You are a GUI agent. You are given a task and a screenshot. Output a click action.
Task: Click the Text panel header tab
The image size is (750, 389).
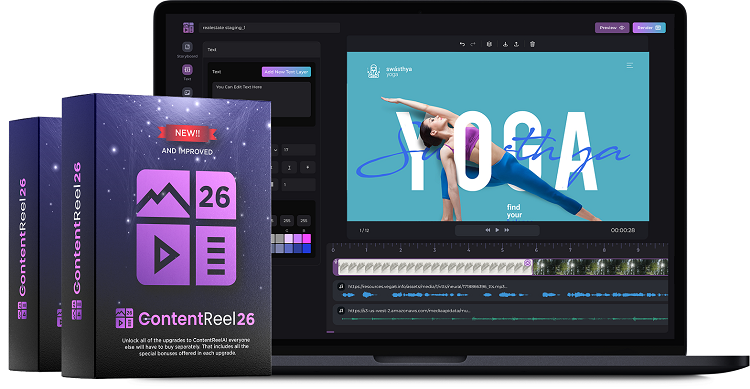pyautogui.click(x=262, y=49)
